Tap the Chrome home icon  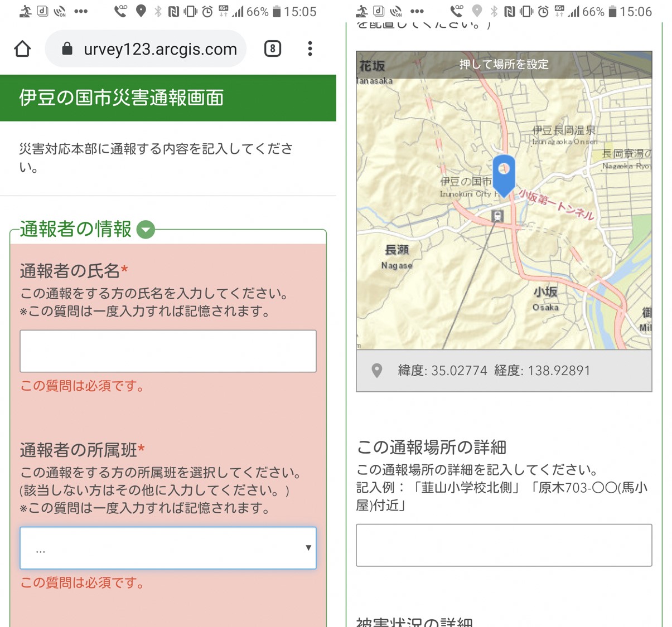tap(22, 49)
